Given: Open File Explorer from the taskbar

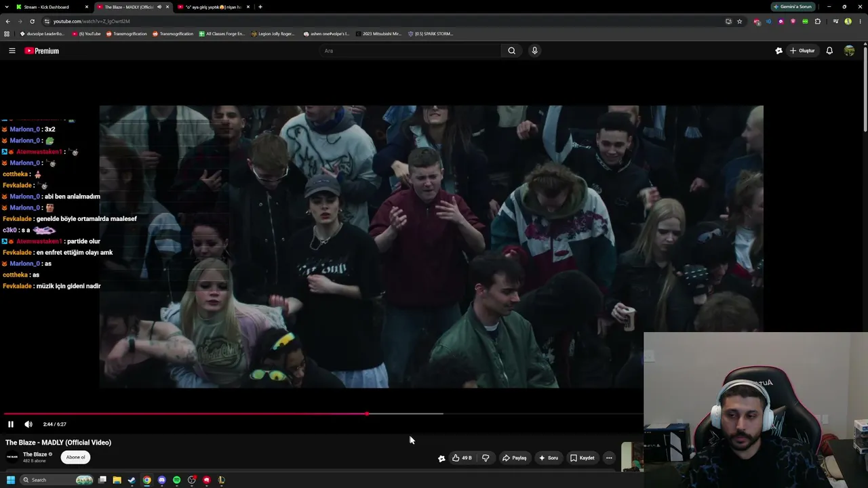Looking at the screenshot, I should [117, 480].
